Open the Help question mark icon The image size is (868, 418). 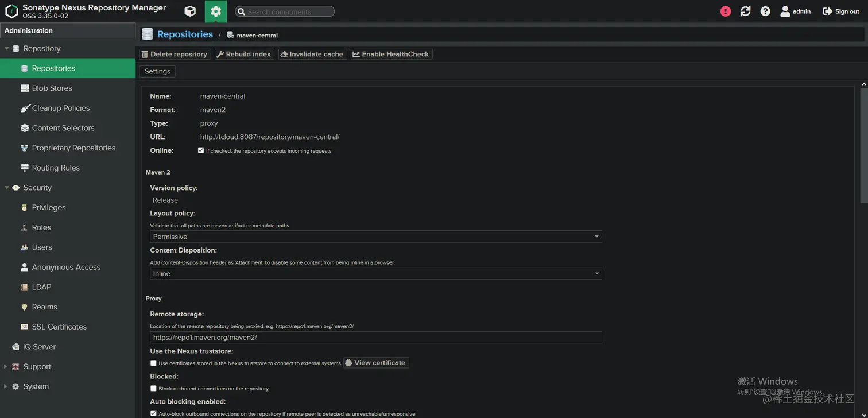click(765, 11)
